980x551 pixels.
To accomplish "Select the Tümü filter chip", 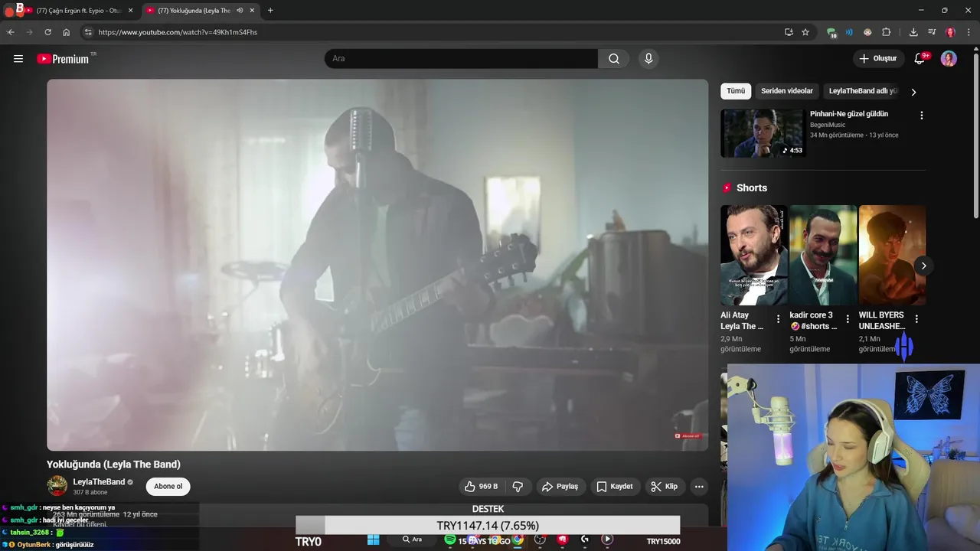I will (736, 91).
